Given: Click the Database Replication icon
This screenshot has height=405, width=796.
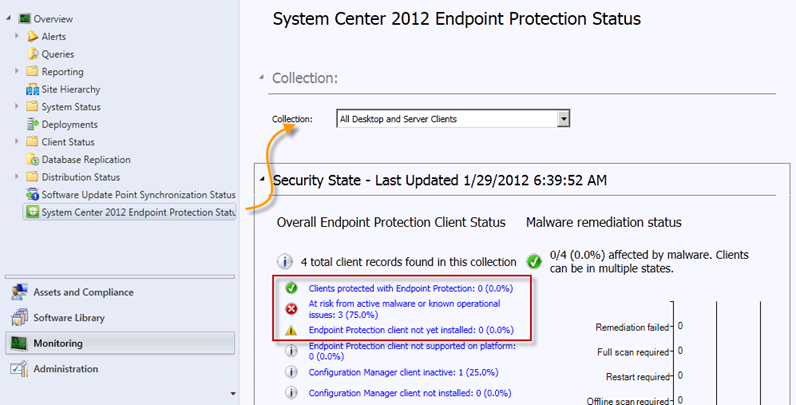Looking at the screenshot, I should [x=32, y=159].
